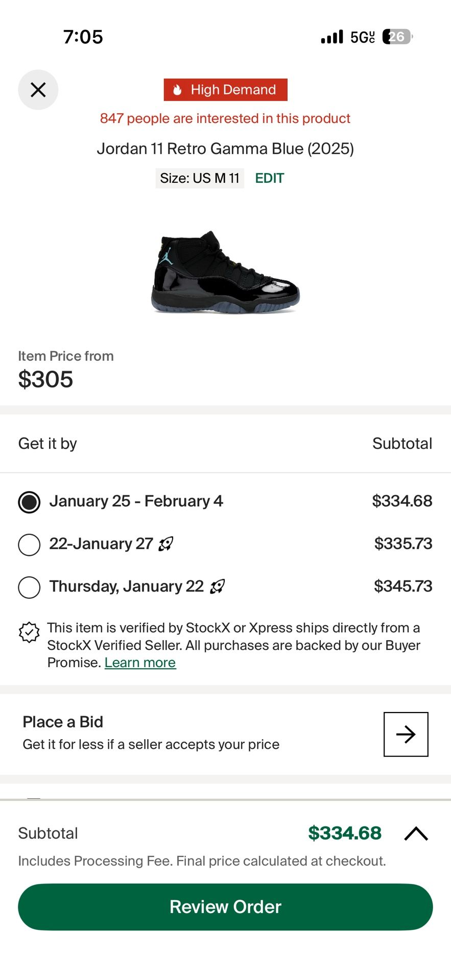Tap the flame icon in High Demand badge
The height and width of the screenshot is (980, 451).
(x=177, y=90)
